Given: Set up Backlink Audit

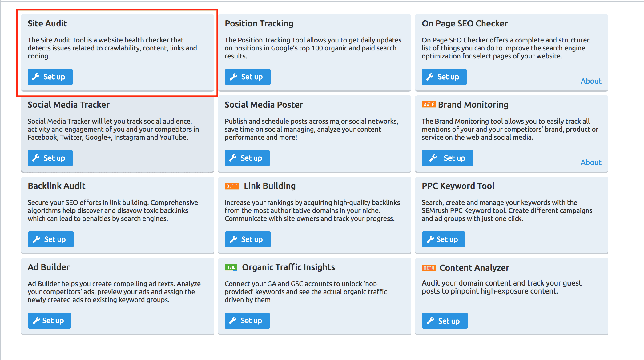Looking at the screenshot, I should pos(50,239).
